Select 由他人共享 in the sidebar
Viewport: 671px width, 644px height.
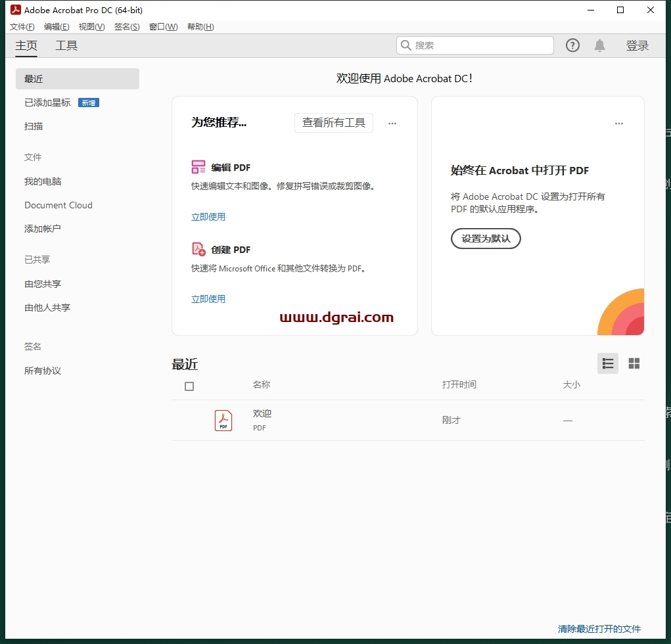pyautogui.click(x=47, y=308)
